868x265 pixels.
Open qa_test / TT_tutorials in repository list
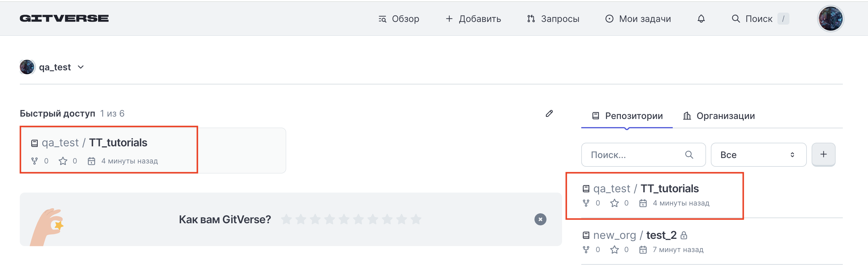646,188
